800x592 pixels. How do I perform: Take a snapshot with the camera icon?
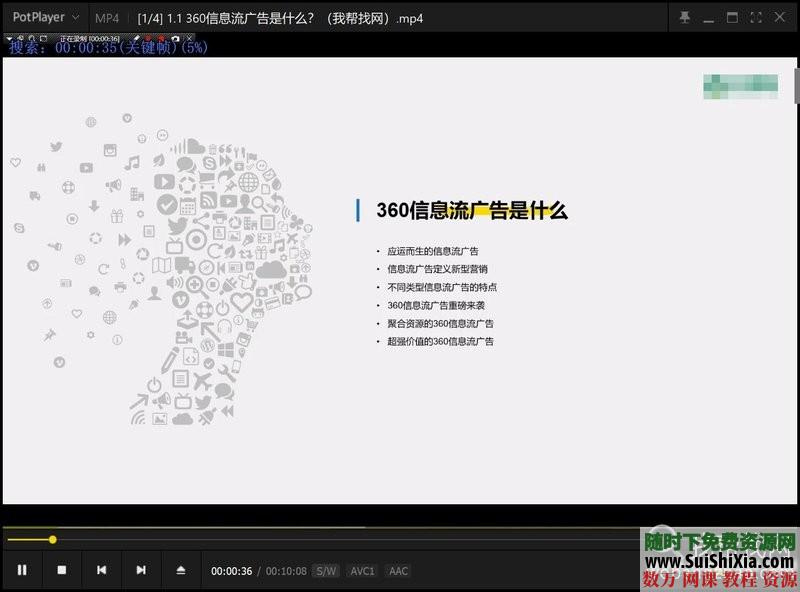(x=175, y=38)
